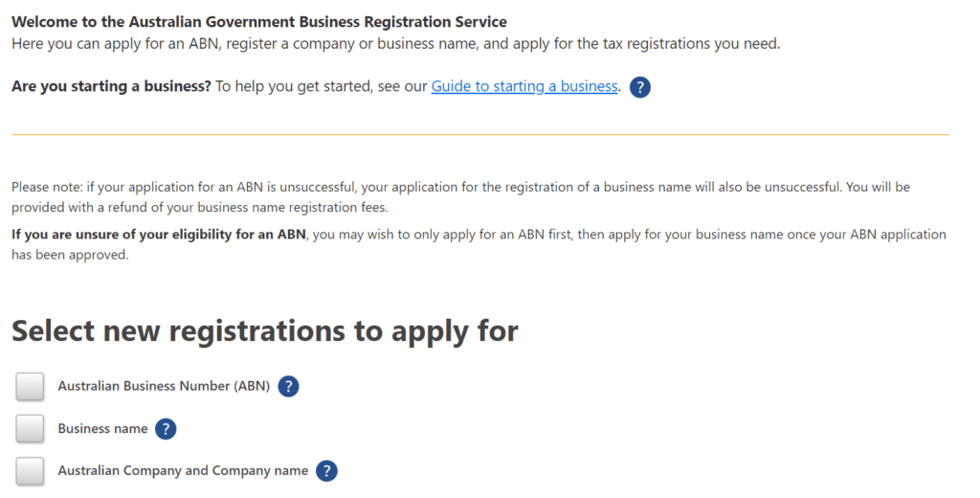980x498 pixels.
Task: Tick the Australian Business Number (ABN) checkbox
Action: point(30,387)
